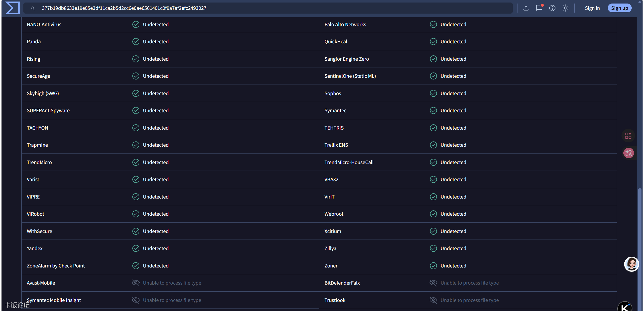
Task: Select the Skyhigh (SWG) engine name
Action: pyautogui.click(x=43, y=93)
